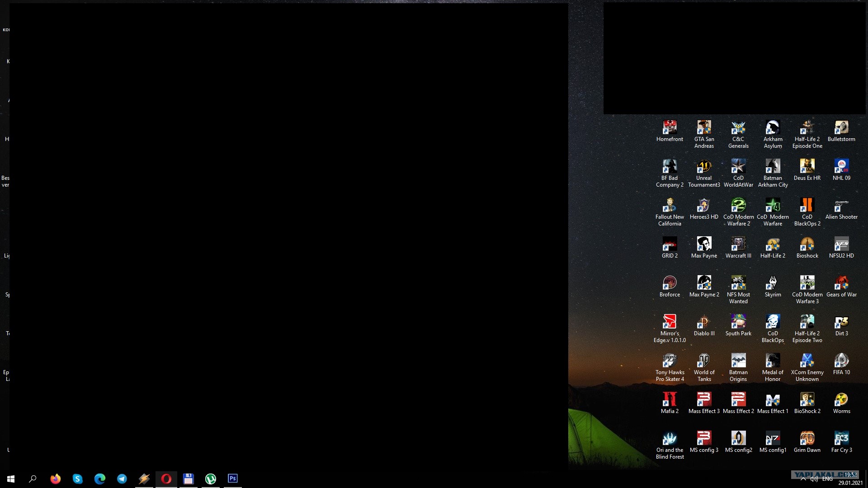The height and width of the screenshot is (488, 868).
Task: Select Half-Life 2 Episode One shortcut
Action: (x=807, y=134)
